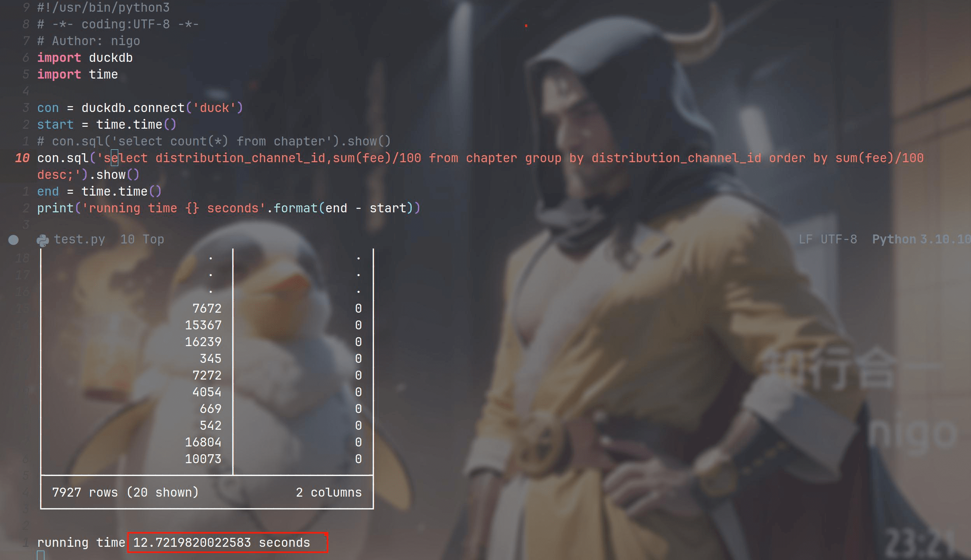Click the print 'running time' statement
The width and height of the screenshot is (971, 560).
tap(229, 208)
